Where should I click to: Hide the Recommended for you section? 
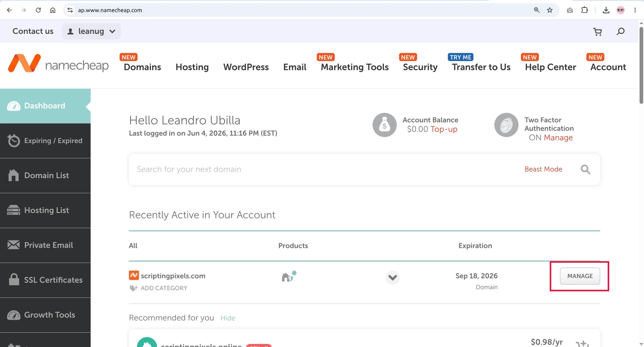click(x=228, y=318)
